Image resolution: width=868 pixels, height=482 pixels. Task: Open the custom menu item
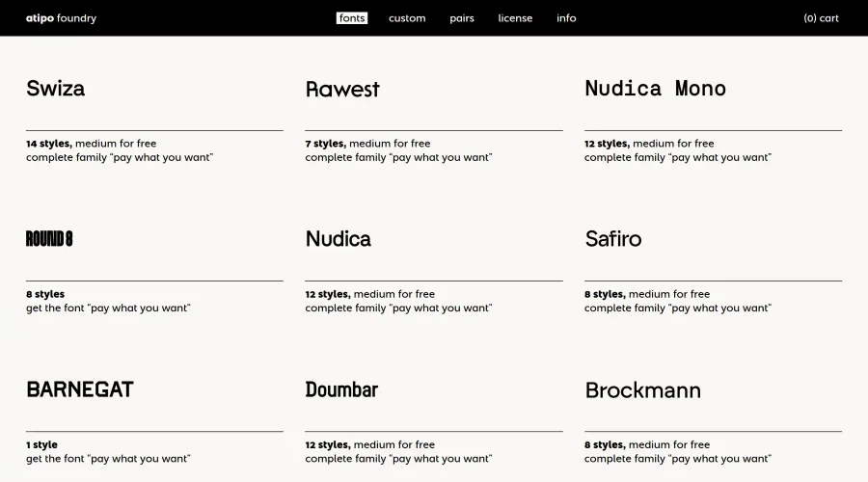(x=407, y=18)
